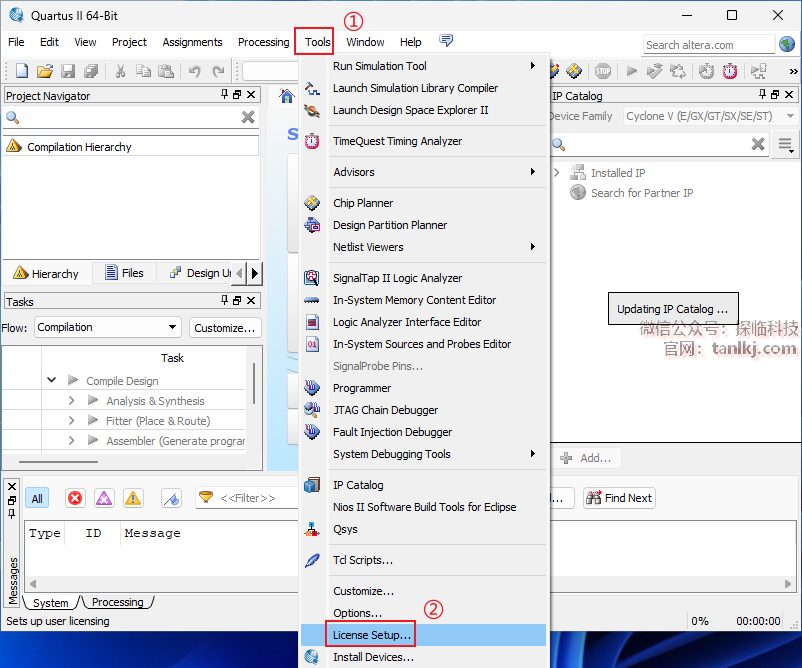Click the red error message filter icon
The image size is (802, 668).
click(75, 498)
